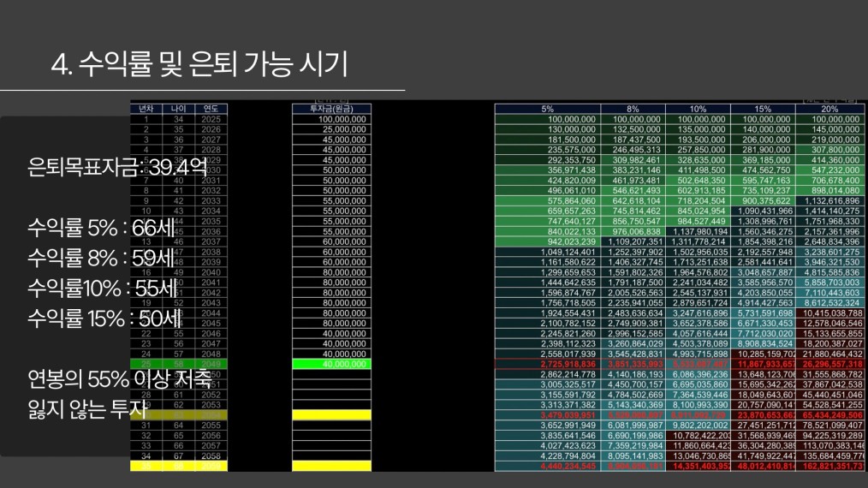Select the 8% return column header
Screen dimensions: 868x488
[x=633, y=109]
